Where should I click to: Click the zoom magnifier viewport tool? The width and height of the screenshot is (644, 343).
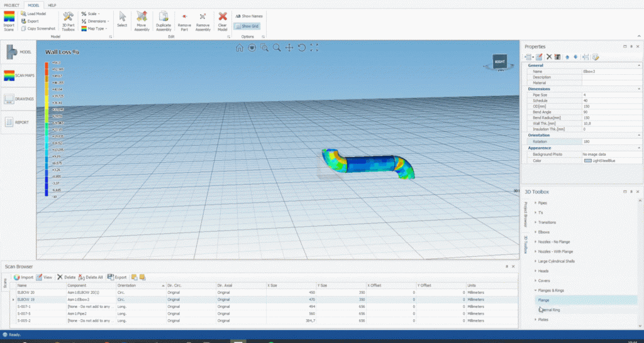[277, 48]
